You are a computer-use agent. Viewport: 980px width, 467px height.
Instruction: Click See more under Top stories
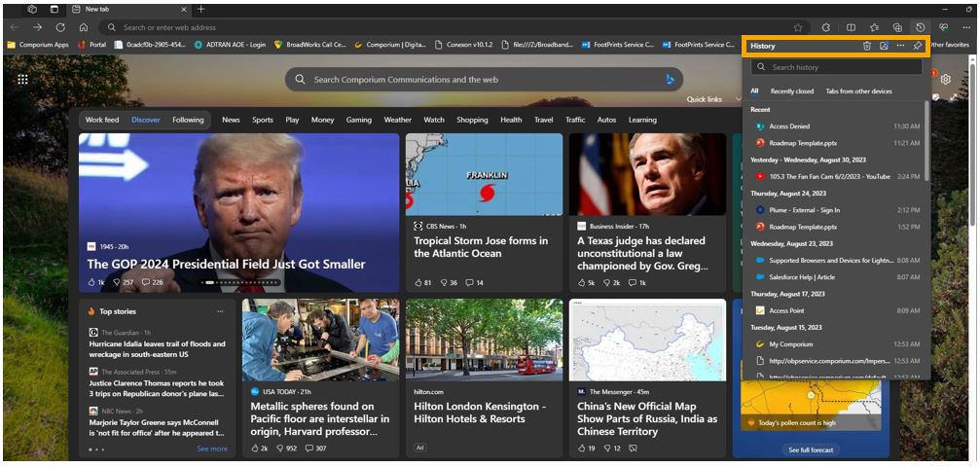212,449
